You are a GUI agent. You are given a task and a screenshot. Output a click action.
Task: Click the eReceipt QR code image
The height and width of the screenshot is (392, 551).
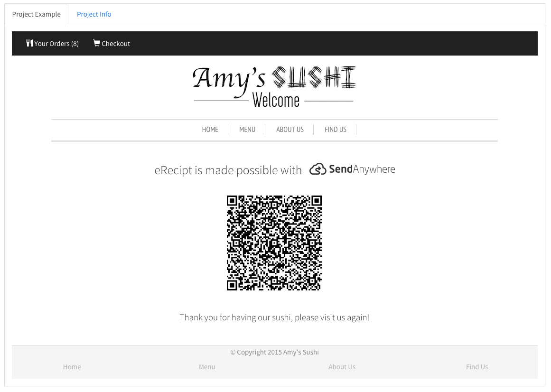tap(274, 243)
